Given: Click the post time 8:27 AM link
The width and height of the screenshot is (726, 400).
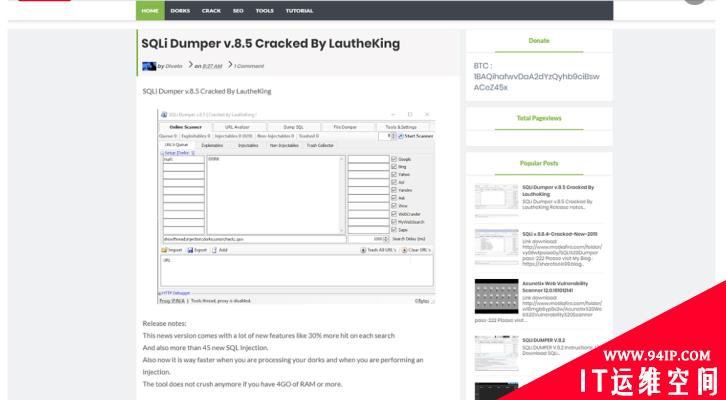Looking at the screenshot, I should pyautogui.click(x=212, y=66).
